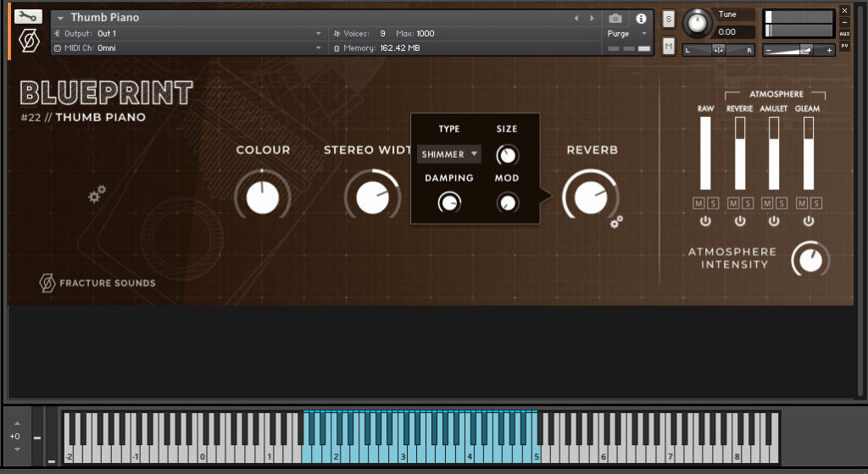868x474 pixels.
Task: Open reverb settings gear icon
Action: (x=616, y=221)
